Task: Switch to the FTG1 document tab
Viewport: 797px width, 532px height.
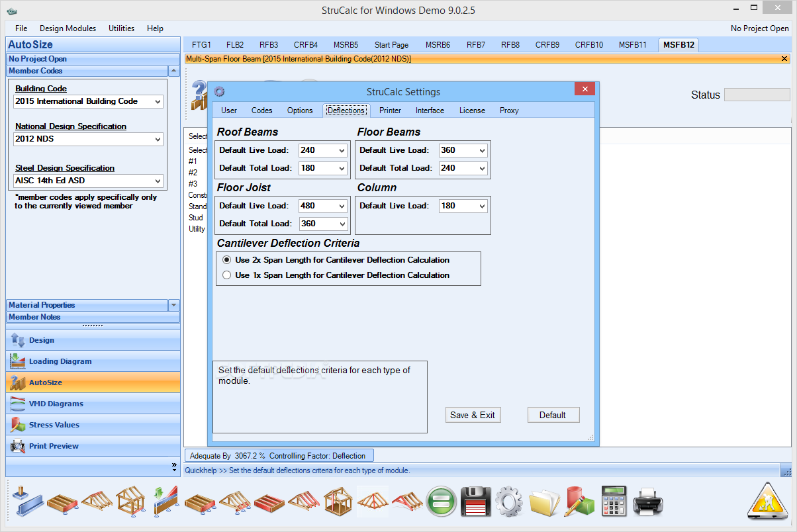Action: click(201, 45)
